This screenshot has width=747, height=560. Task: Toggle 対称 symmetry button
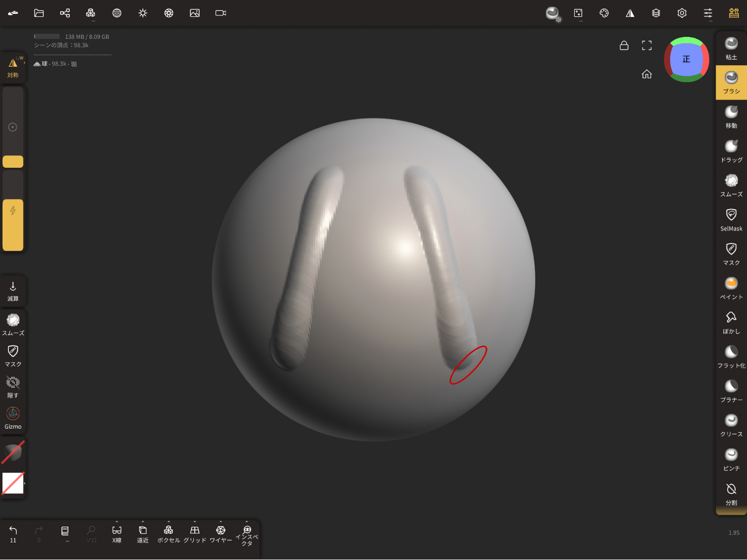click(x=13, y=67)
